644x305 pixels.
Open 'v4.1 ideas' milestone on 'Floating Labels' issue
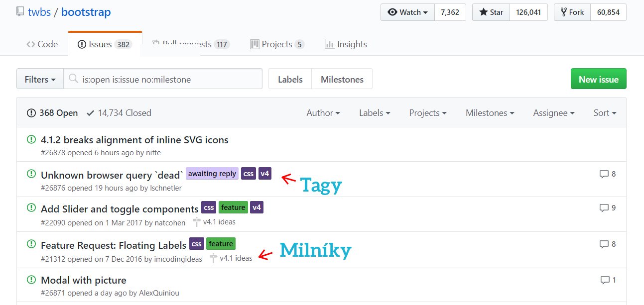[231, 258]
